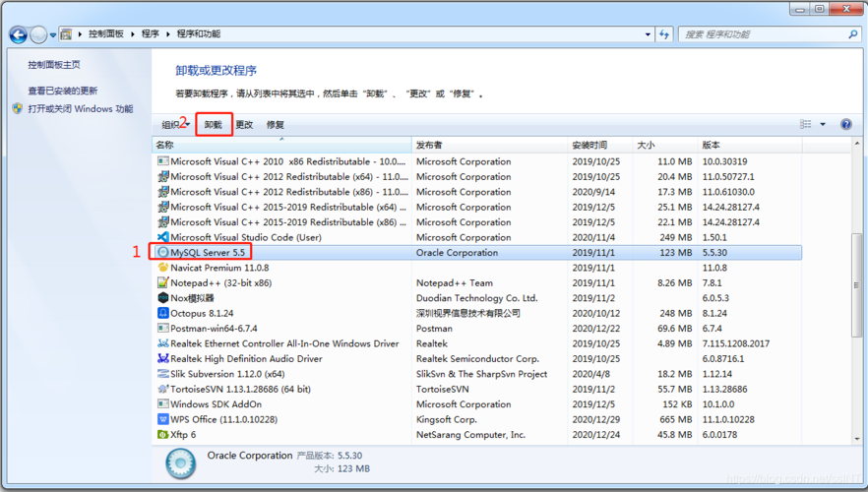
Task: Click 控制面板 in the breadcrumb
Action: 105,33
